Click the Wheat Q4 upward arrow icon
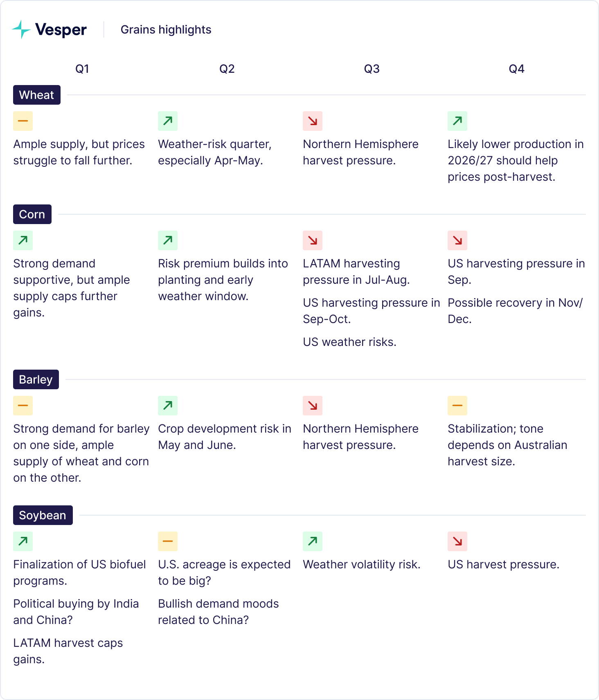The width and height of the screenshot is (599, 700). pyautogui.click(x=457, y=121)
